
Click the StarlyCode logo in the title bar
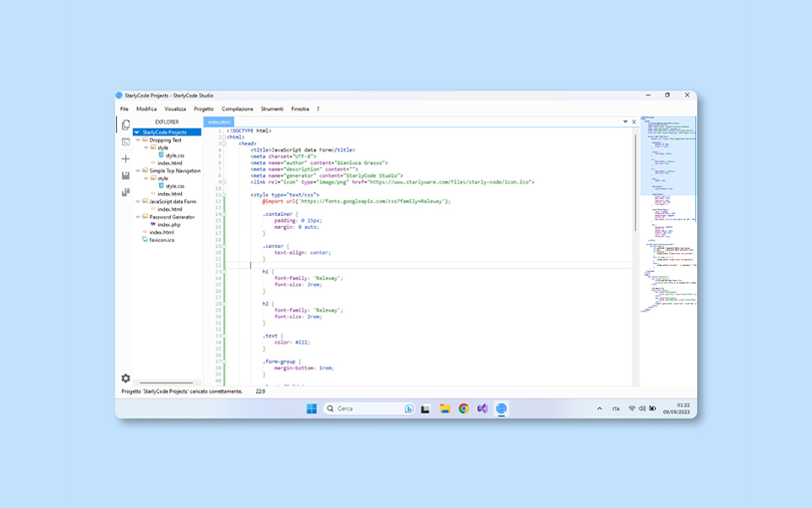(x=119, y=96)
